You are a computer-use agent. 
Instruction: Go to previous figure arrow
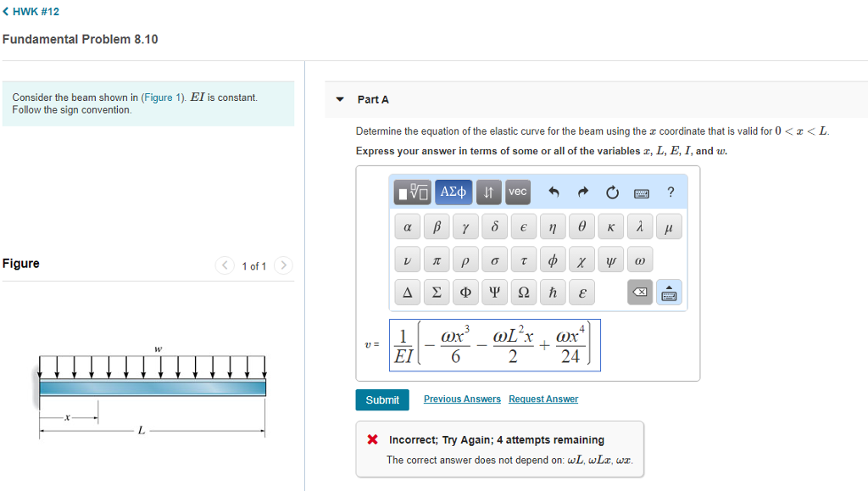(x=225, y=266)
